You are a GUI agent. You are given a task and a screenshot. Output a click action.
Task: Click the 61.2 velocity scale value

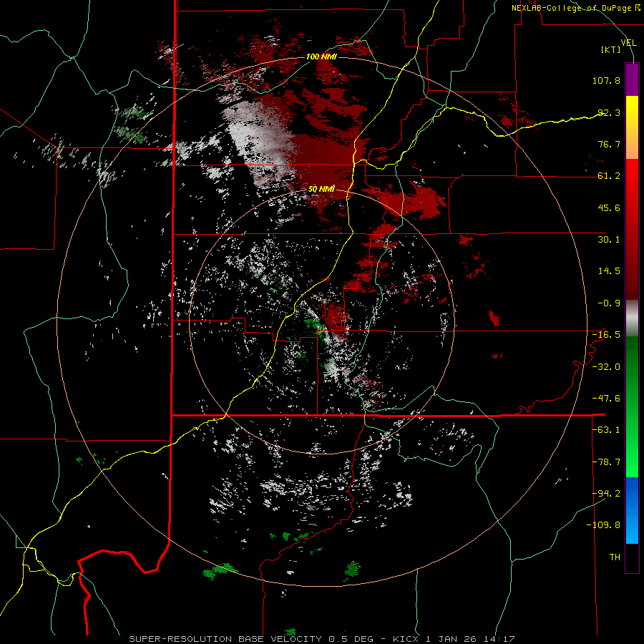[609, 176]
